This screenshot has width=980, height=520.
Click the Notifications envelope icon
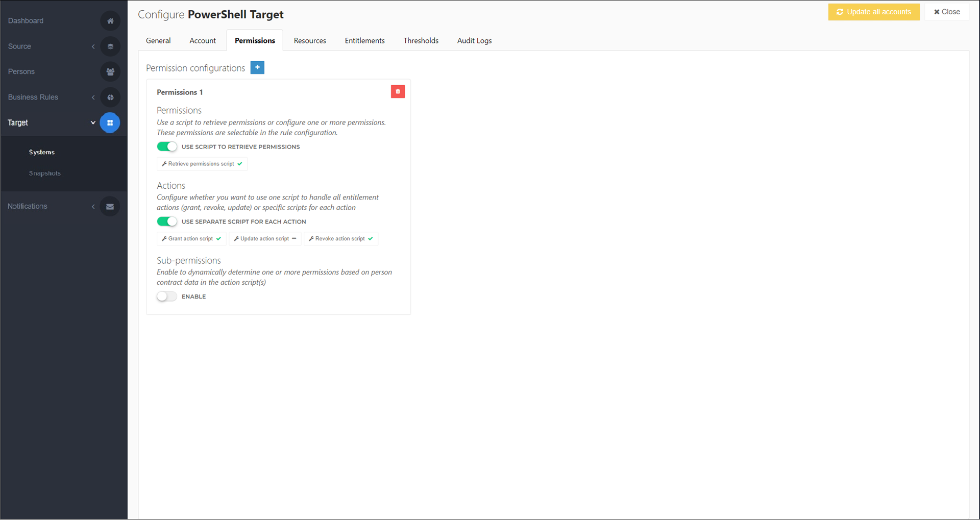click(x=110, y=207)
